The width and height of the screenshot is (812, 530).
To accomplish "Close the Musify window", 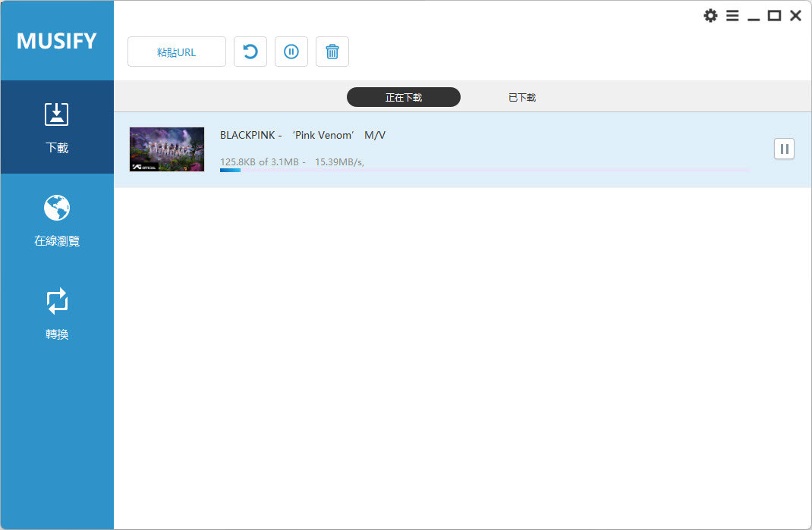I will (795, 16).
